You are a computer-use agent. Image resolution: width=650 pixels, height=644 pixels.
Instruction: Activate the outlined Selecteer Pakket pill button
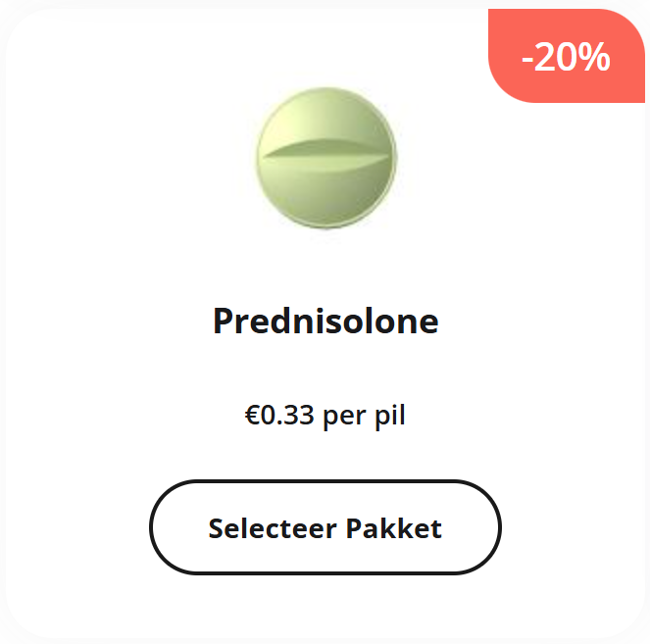(x=325, y=527)
